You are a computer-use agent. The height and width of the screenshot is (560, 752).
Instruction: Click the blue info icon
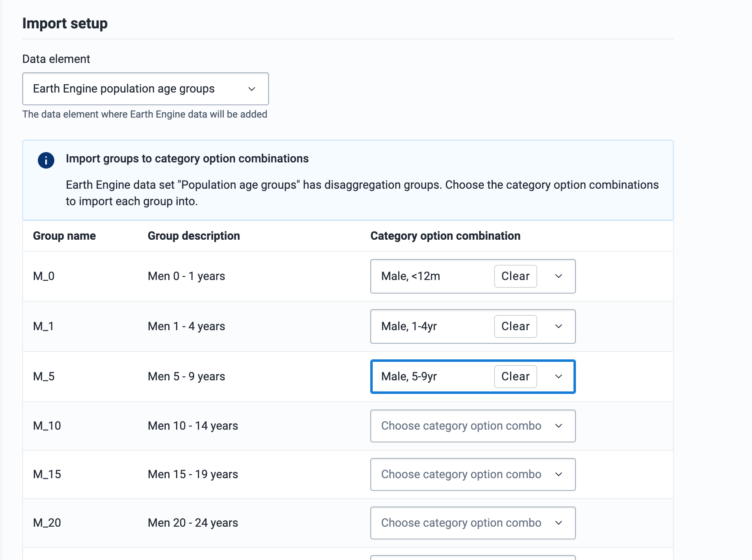(46, 160)
